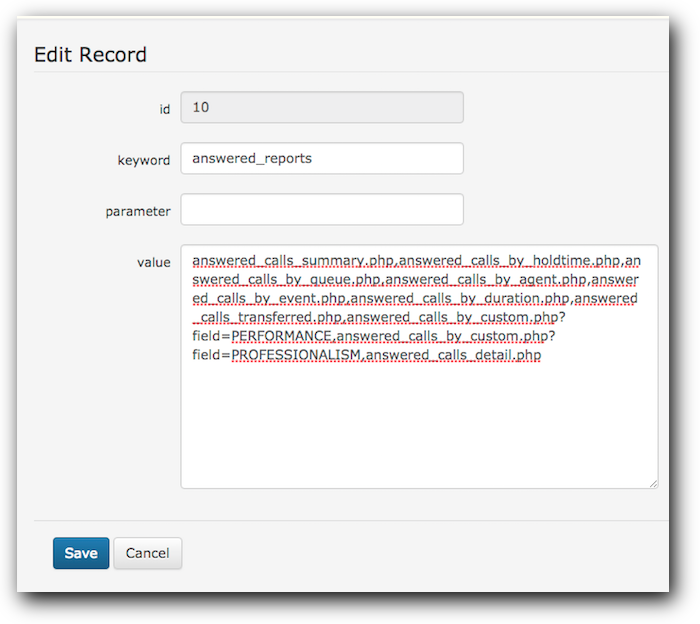The height and width of the screenshot is (624, 700).
Task: Click into the empty parameter field
Action: pos(322,209)
